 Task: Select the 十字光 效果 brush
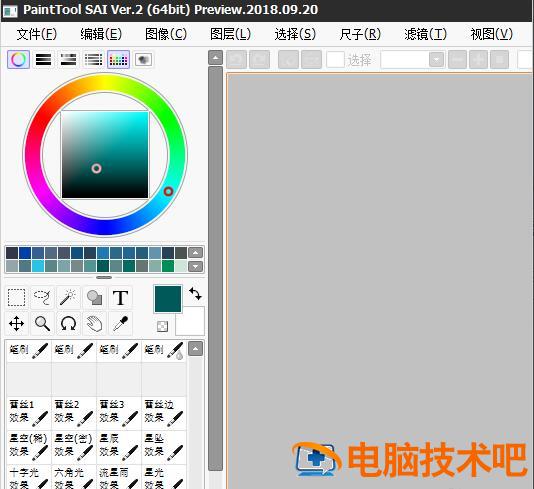pyautogui.click(x=29, y=477)
